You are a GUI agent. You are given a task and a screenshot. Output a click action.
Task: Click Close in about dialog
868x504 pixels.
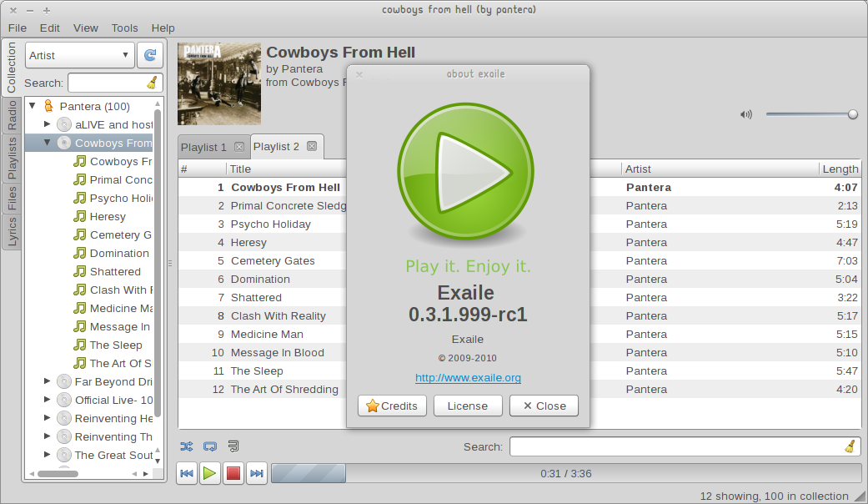544,406
